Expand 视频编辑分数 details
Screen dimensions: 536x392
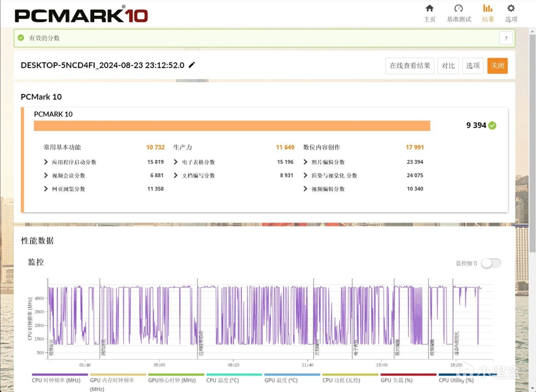pos(306,189)
